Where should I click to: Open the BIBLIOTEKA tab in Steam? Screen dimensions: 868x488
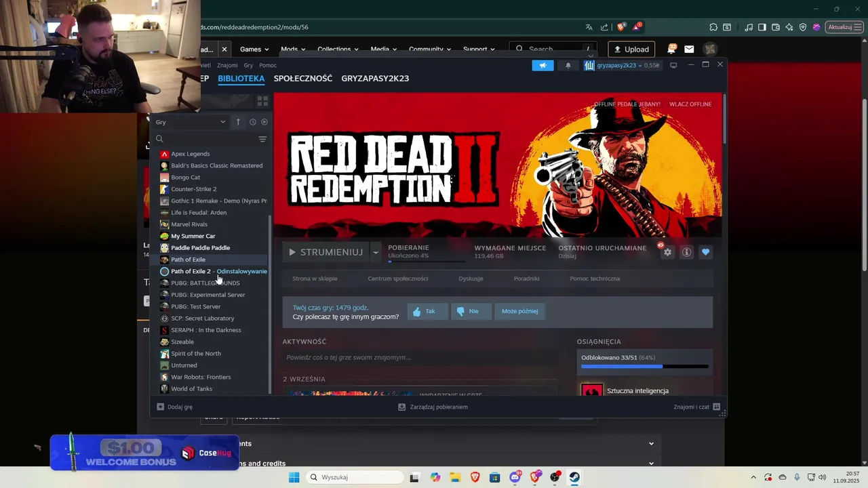pos(241,79)
